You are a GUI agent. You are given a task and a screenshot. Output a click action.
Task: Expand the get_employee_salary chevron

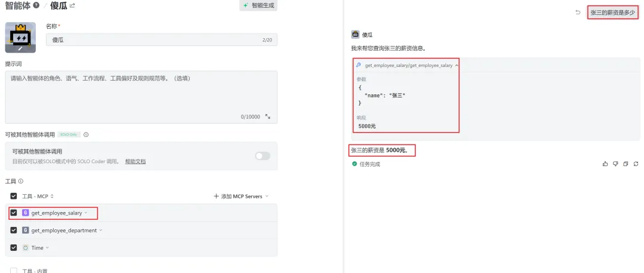[86, 213]
